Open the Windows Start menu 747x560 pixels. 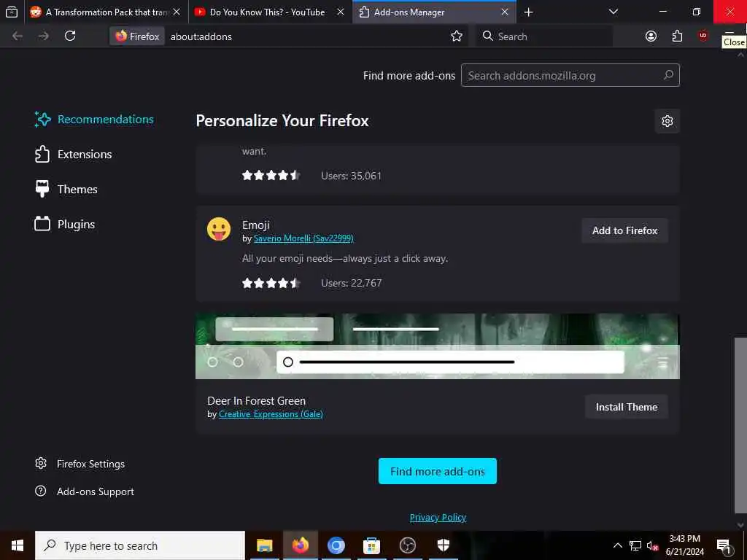click(x=18, y=545)
